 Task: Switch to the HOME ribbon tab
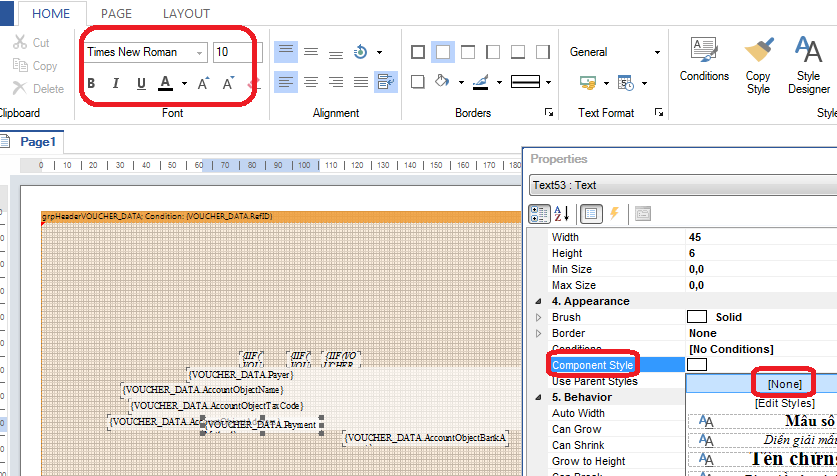[x=52, y=13]
